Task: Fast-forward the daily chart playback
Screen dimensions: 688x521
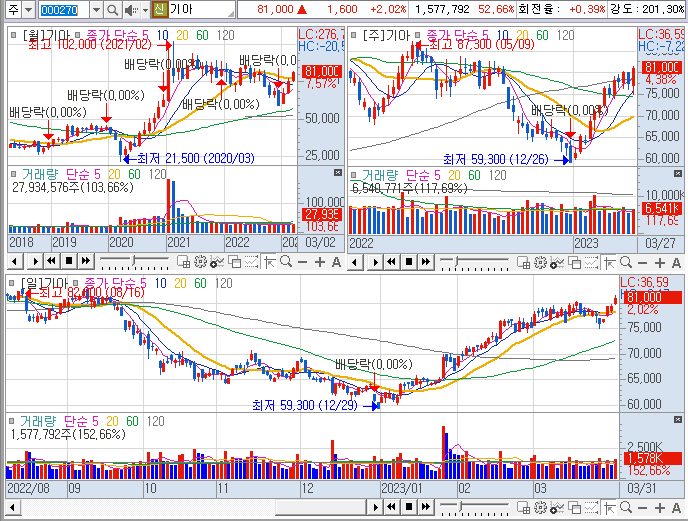Action: pos(426,507)
